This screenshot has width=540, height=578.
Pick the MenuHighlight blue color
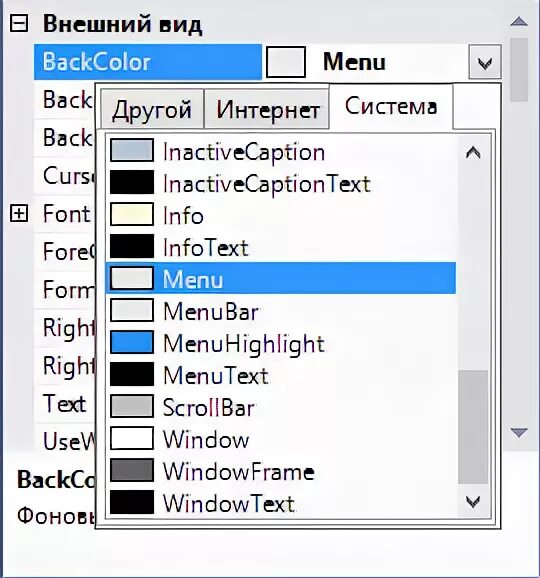(281, 343)
